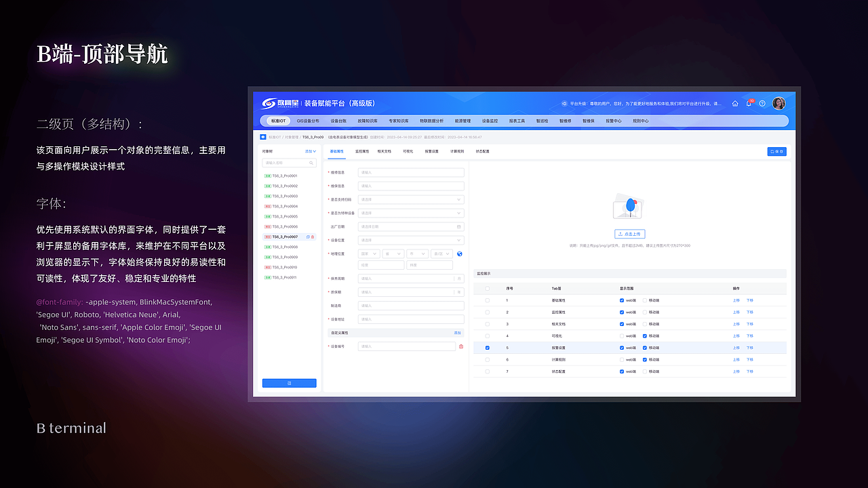The image size is (868, 488).
Task: Switch to the 监控属性 tab
Action: 362,151
